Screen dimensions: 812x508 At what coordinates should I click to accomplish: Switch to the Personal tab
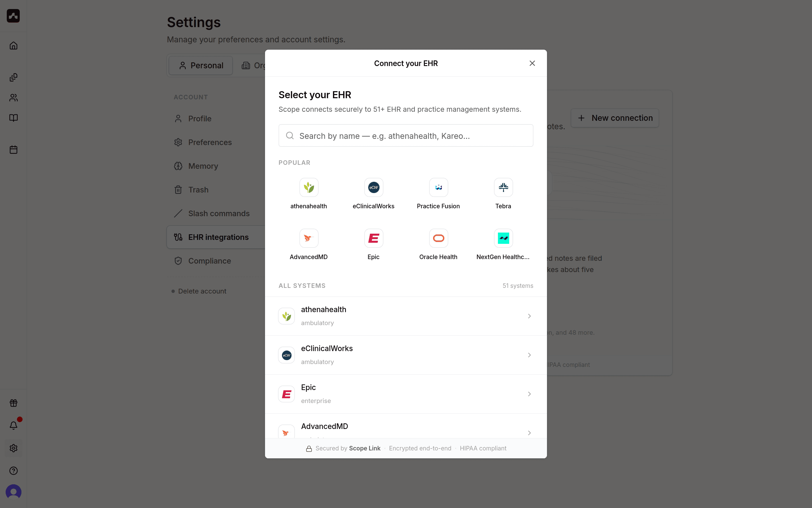(x=201, y=65)
